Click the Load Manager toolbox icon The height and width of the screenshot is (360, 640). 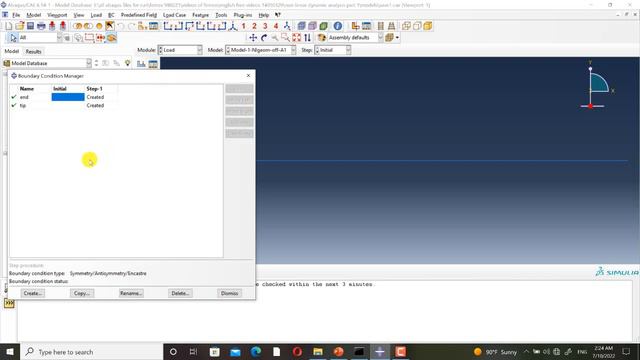153,64
